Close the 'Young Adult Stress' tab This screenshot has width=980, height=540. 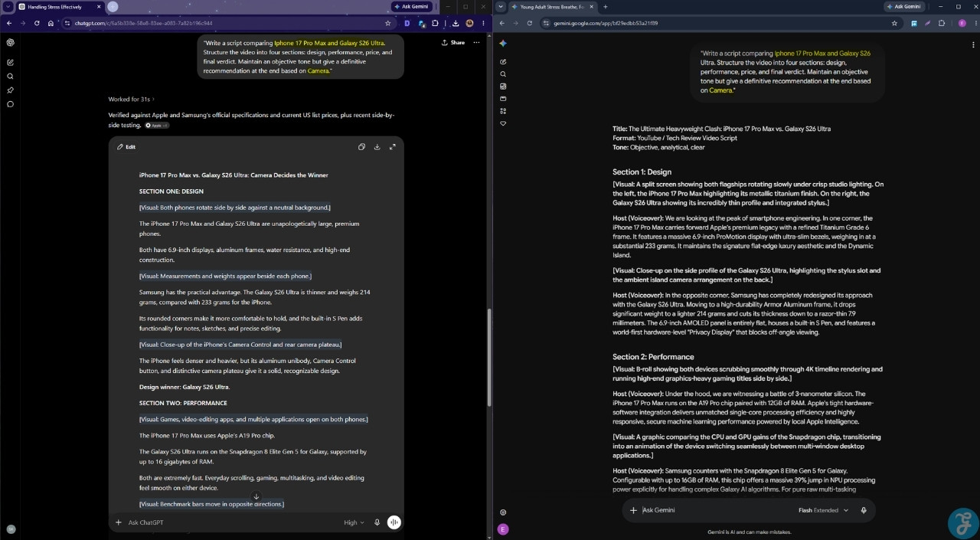click(x=590, y=7)
